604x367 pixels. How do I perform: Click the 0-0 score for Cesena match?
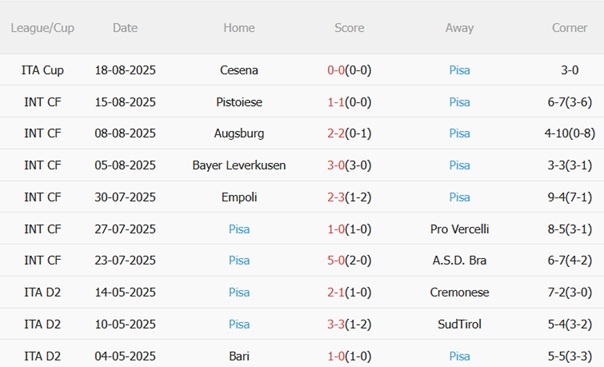(x=336, y=70)
